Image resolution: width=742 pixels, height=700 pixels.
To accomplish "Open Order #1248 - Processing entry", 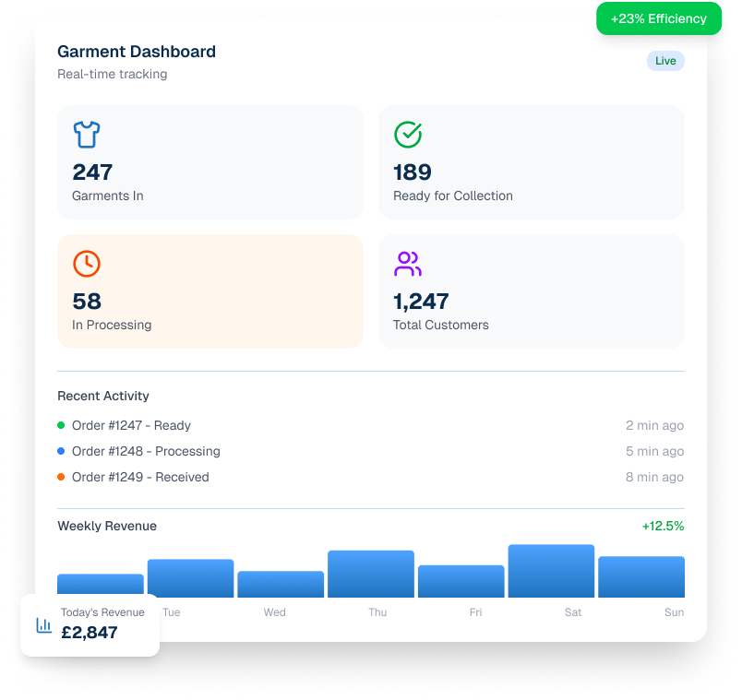I will pos(146,451).
